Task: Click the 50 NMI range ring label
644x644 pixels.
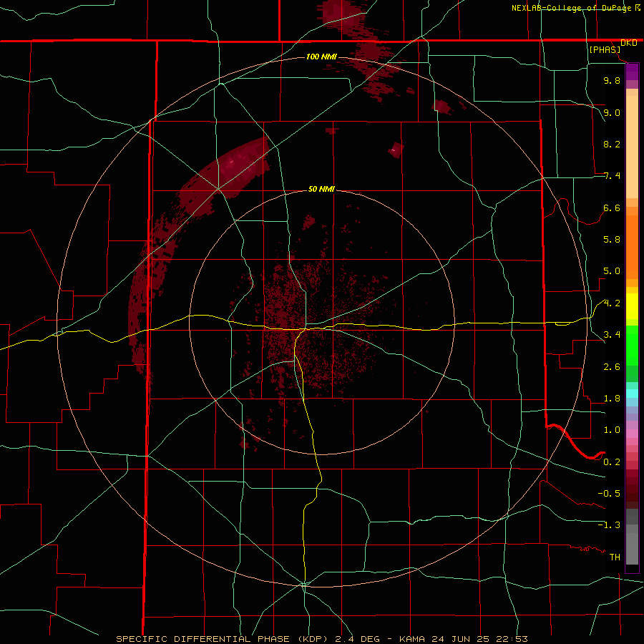Action: pyautogui.click(x=321, y=189)
